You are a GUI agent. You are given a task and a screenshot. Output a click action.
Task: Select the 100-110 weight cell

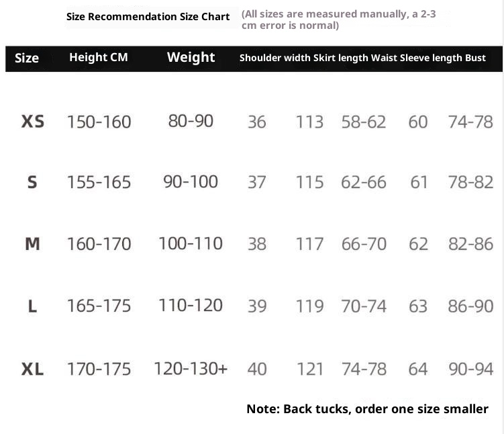[191, 243]
